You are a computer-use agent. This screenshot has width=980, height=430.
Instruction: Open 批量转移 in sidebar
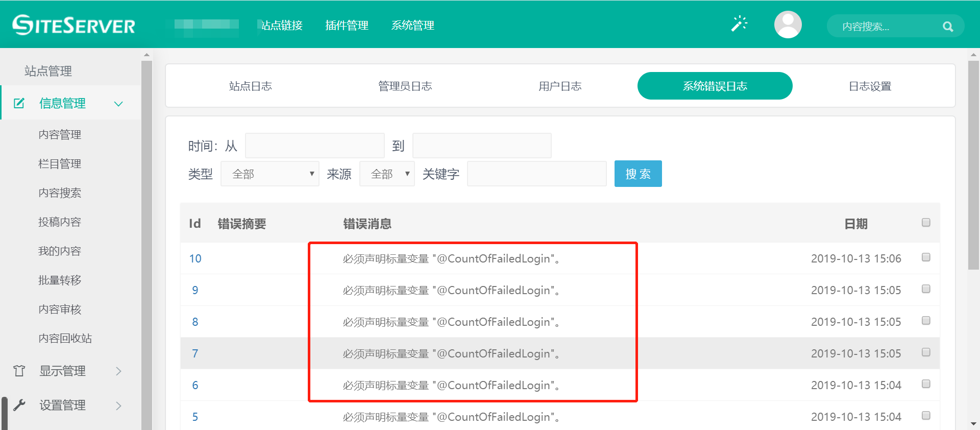coord(60,280)
